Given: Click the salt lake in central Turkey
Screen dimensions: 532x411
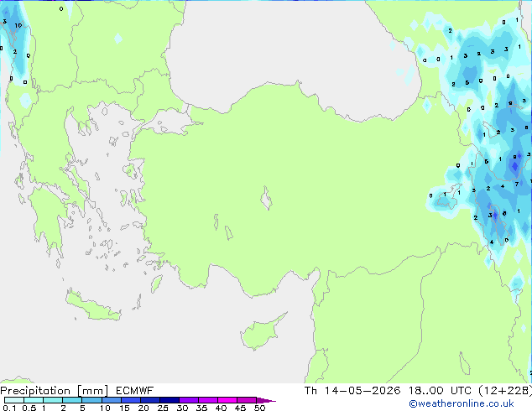Looking at the screenshot, I should (266, 198).
